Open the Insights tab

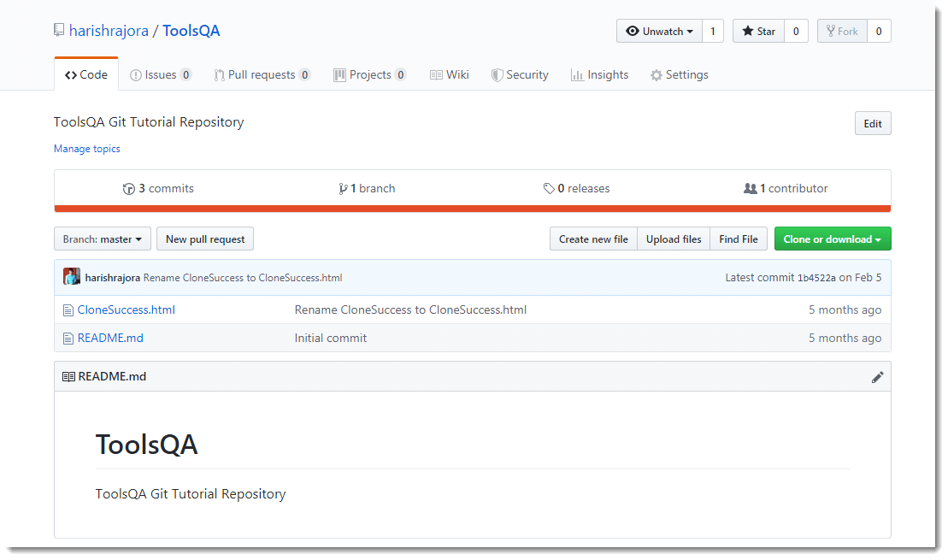pos(600,75)
